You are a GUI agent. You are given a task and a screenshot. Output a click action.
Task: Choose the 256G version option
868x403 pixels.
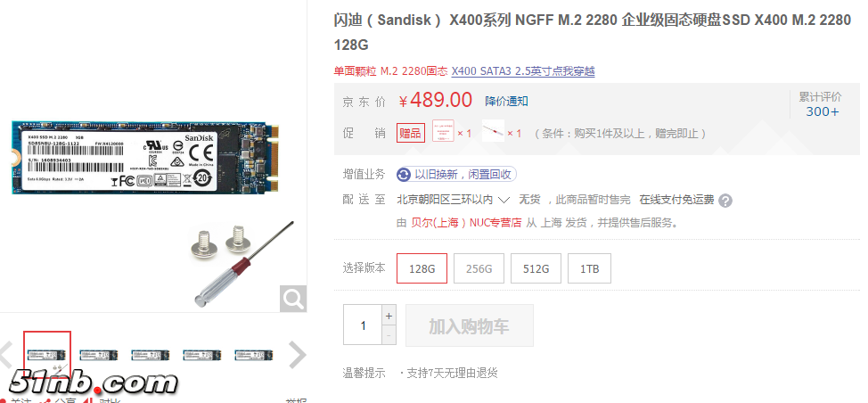pos(479,268)
